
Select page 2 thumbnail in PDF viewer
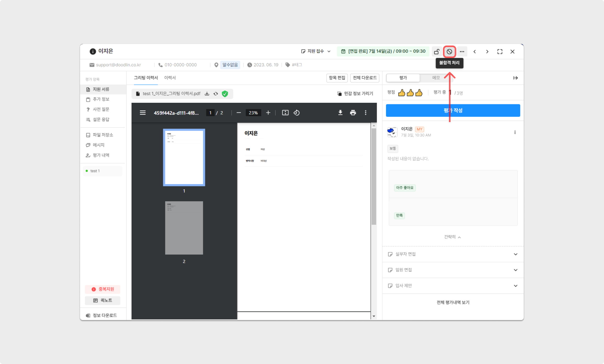[184, 228]
